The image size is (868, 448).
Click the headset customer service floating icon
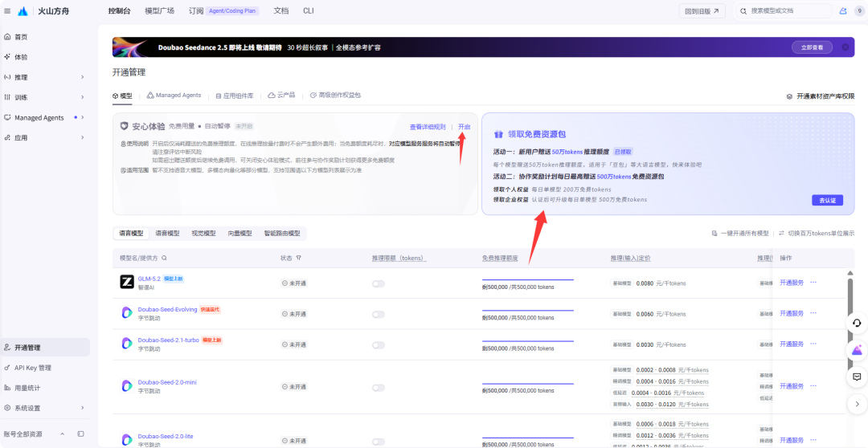click(x=857, y=324)
